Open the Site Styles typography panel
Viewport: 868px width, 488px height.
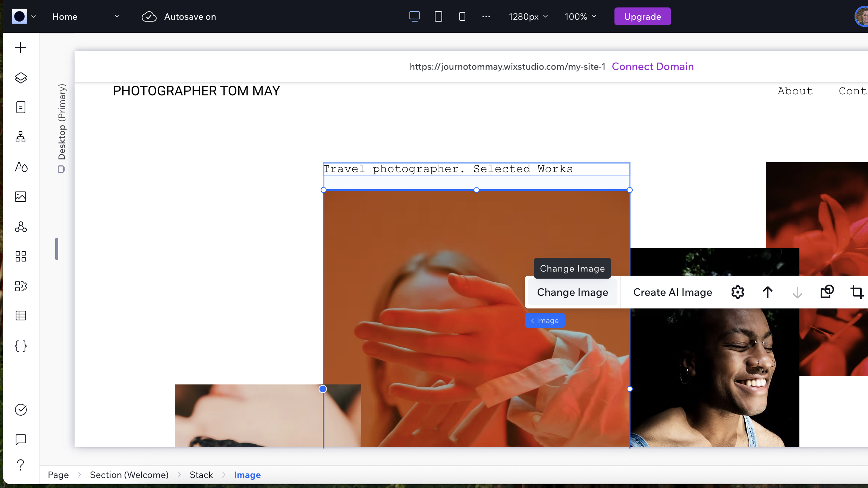pyautogui.click(x=21, y=167)
